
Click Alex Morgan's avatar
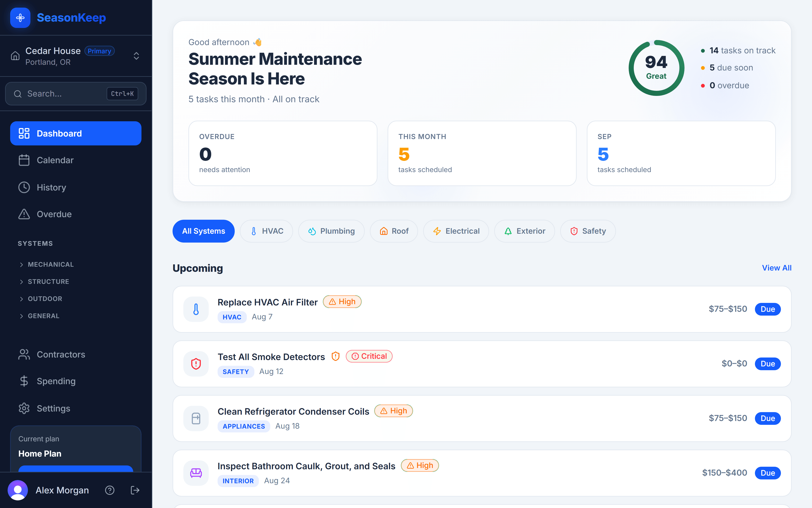click(18, 490)
